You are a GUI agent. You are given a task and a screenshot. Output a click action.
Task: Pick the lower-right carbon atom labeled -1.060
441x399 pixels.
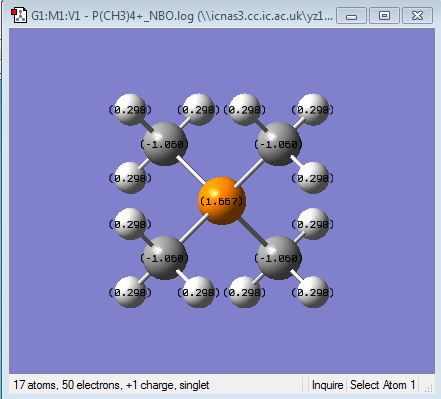tap(279, 258)
